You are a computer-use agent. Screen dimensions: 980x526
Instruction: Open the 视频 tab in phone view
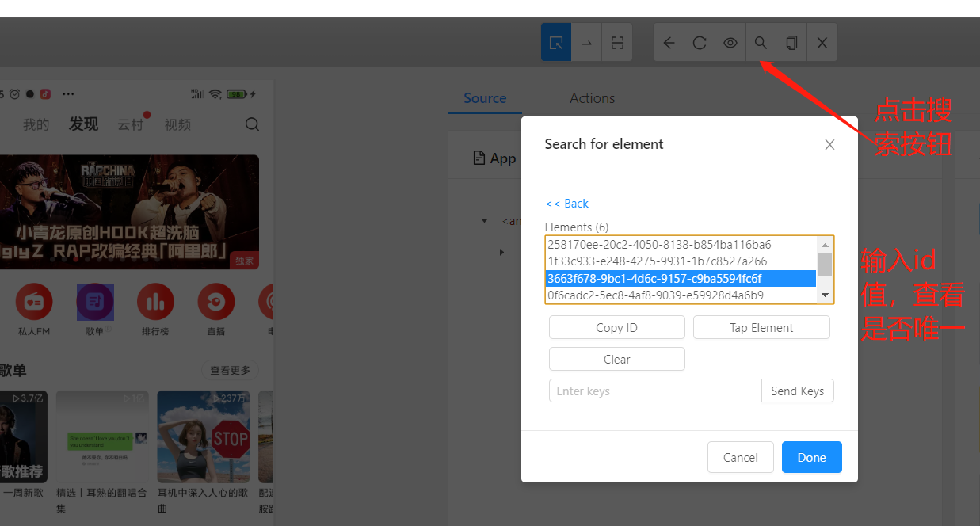click(x=177, y=124)
